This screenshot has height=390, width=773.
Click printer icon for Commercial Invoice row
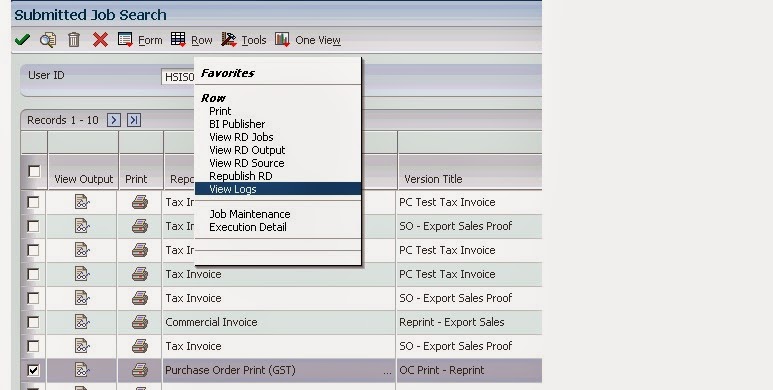[140, 322]
